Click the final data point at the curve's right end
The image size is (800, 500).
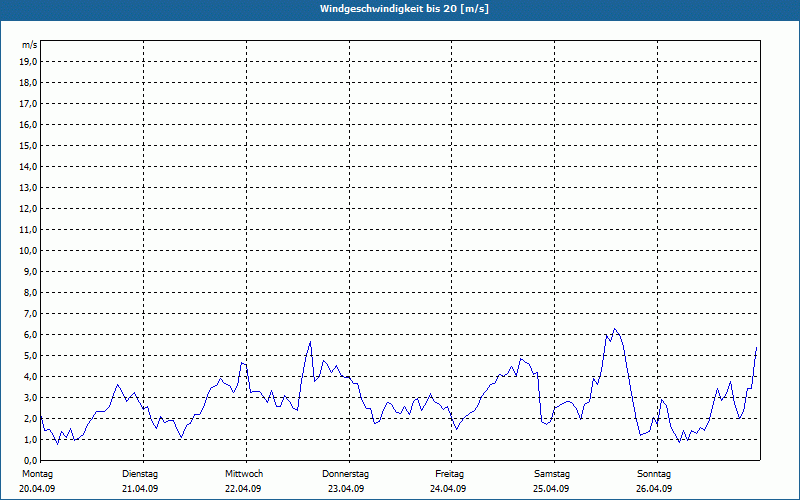pyautogui.click(x=756, y=347)
